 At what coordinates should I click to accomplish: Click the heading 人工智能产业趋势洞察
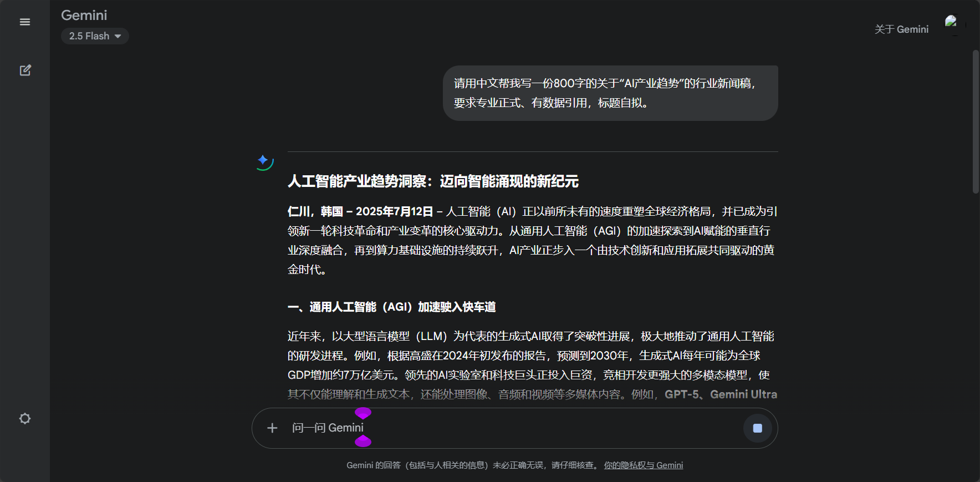[x=433, y=181]
